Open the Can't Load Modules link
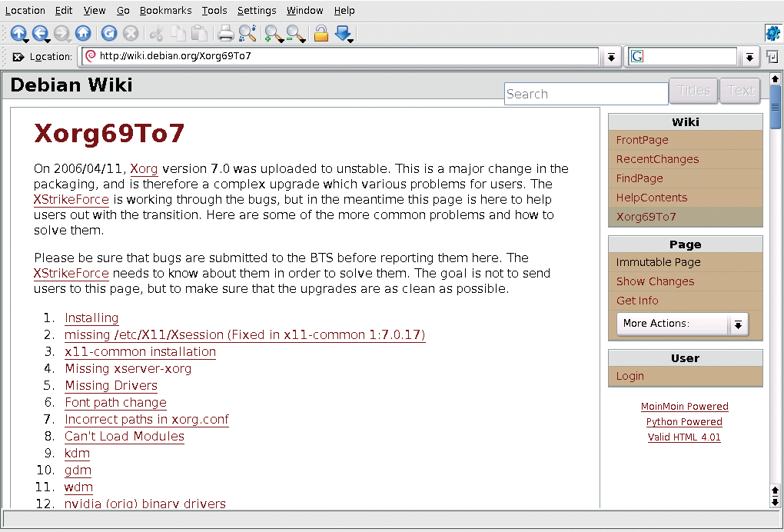The width and height of the screenshot is (784, 532). [125, 436]
